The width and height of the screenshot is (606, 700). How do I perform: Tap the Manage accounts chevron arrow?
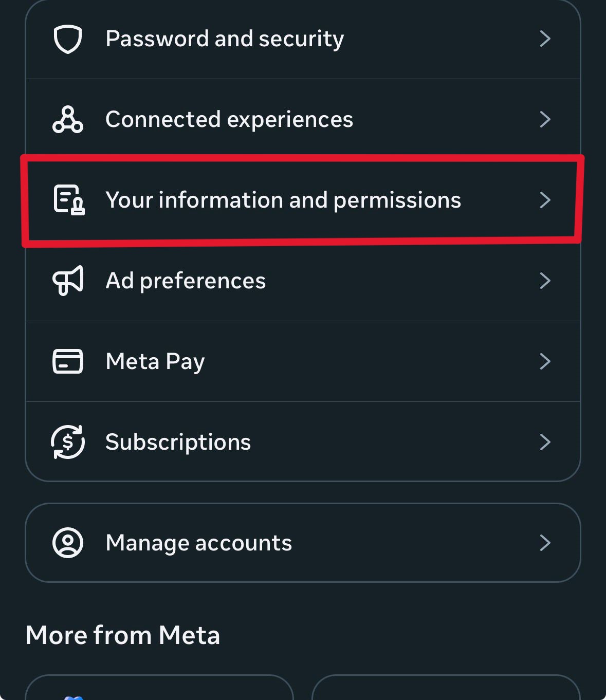click(545, 543)
